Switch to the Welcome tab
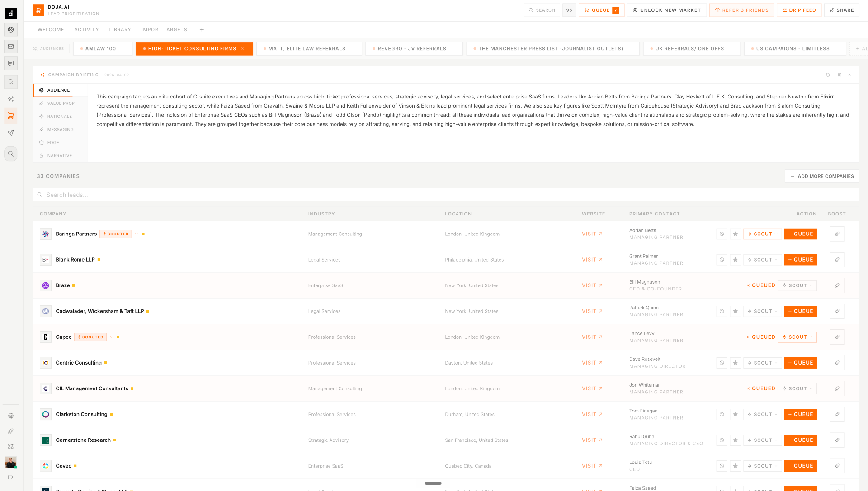The height and width of the screenshot is (491, 868). 51,30
